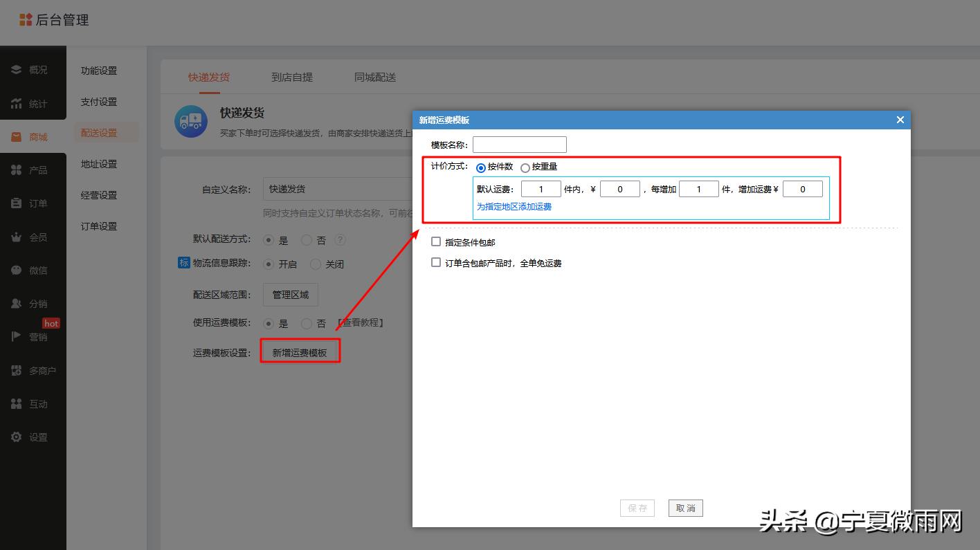This screenshot has width=980, height=550.
Task: Open the 产品 (Products) section icon
Action: pyautogui.click(x=16, y=169)
